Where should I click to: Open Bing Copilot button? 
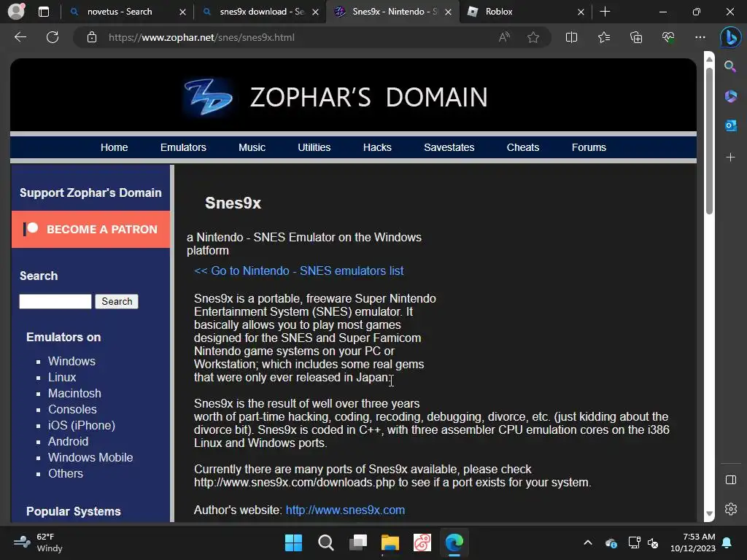pos(730,37)
